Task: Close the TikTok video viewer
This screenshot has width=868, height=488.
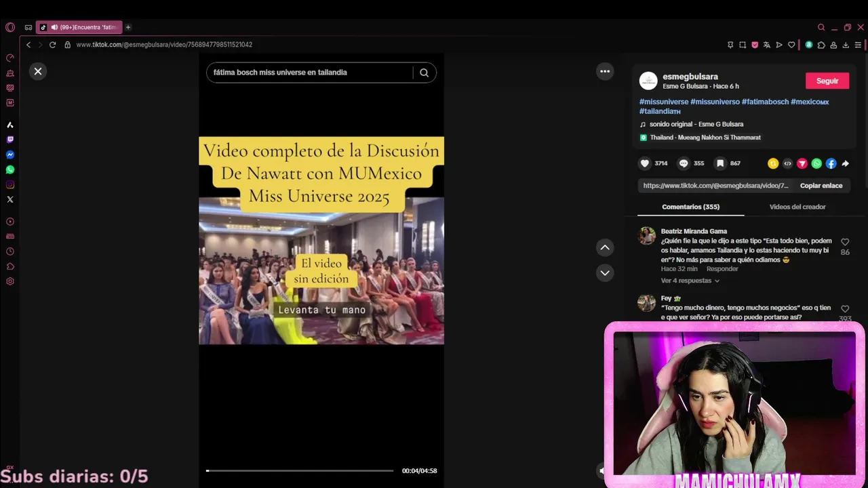Action: click(x=38, y=71)
